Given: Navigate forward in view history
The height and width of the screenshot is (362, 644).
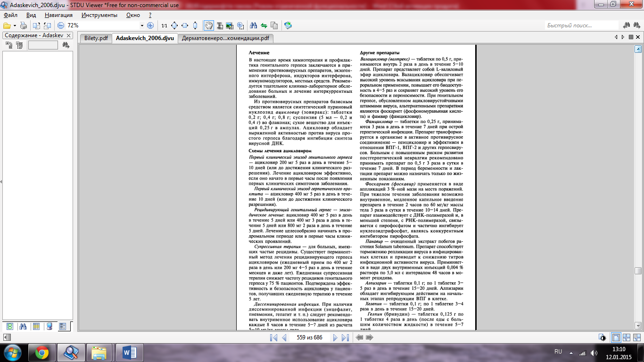Looking at the screenshot, I should point(370,337).
